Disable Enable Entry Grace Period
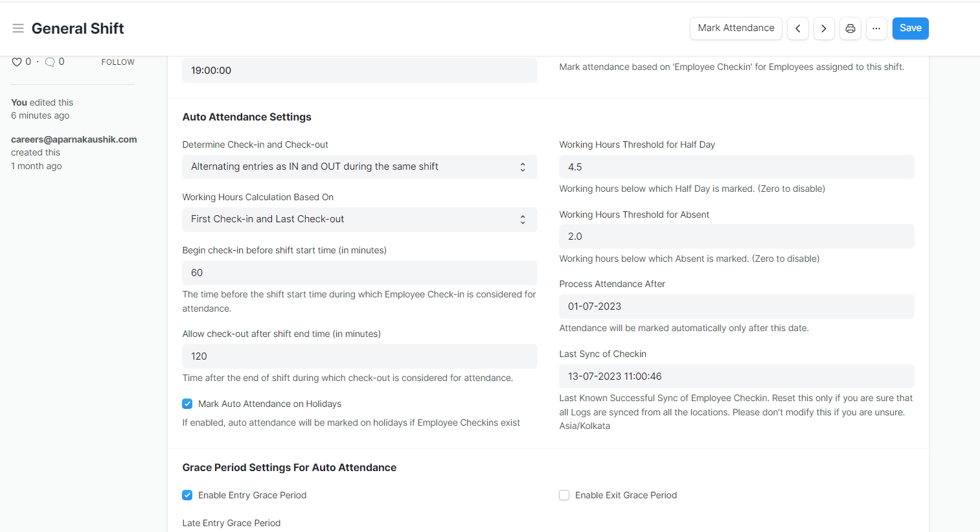Viewport: 980px width, 532px height. tap(187, 494)
